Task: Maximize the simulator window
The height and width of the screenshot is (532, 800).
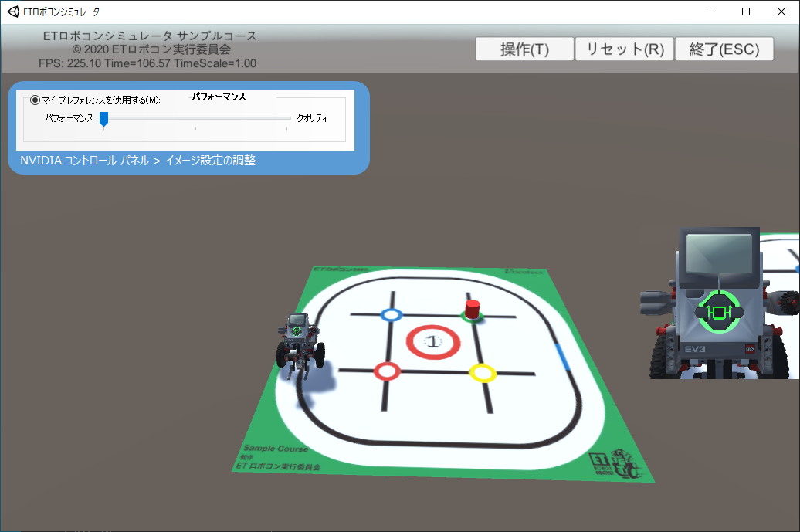Action: [746, 12]
